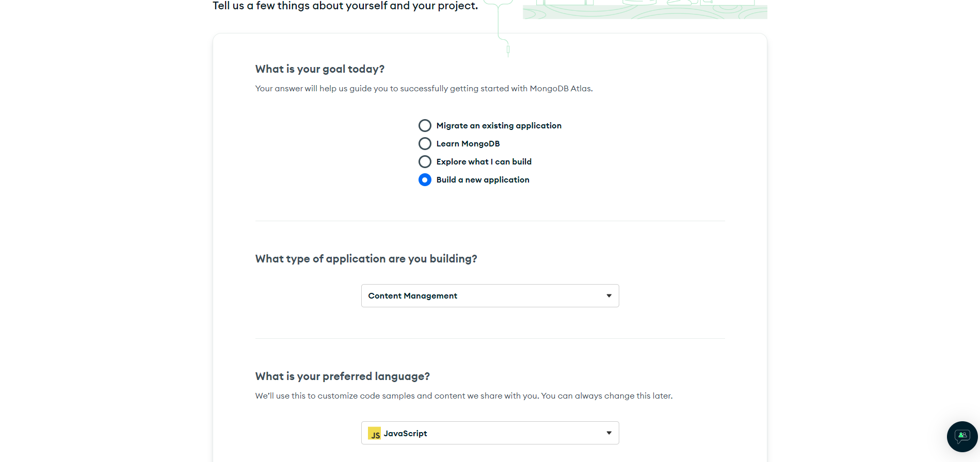Click the green decorative banner illustration

pyautogui.click(x=645, y=10)
